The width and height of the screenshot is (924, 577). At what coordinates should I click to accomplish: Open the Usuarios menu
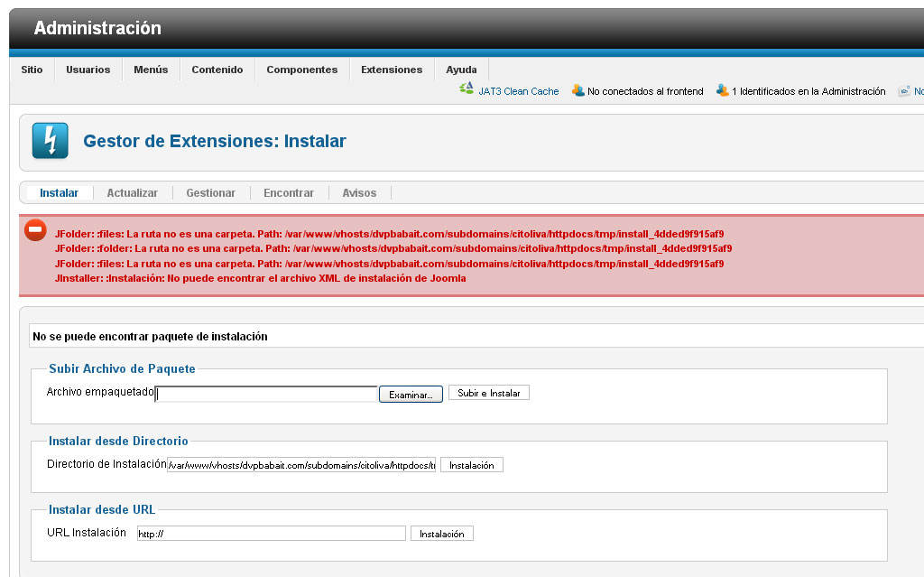click(88, 70)
